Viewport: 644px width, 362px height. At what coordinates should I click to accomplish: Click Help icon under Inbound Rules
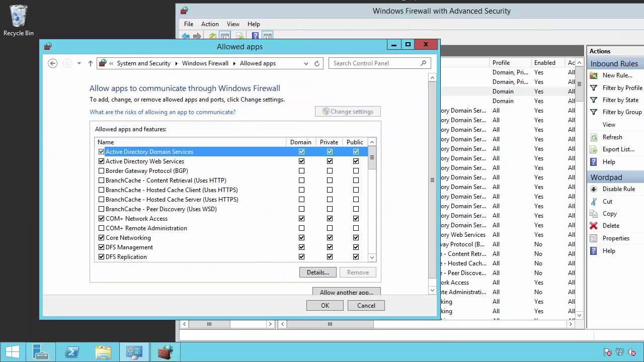pos(594,162)
